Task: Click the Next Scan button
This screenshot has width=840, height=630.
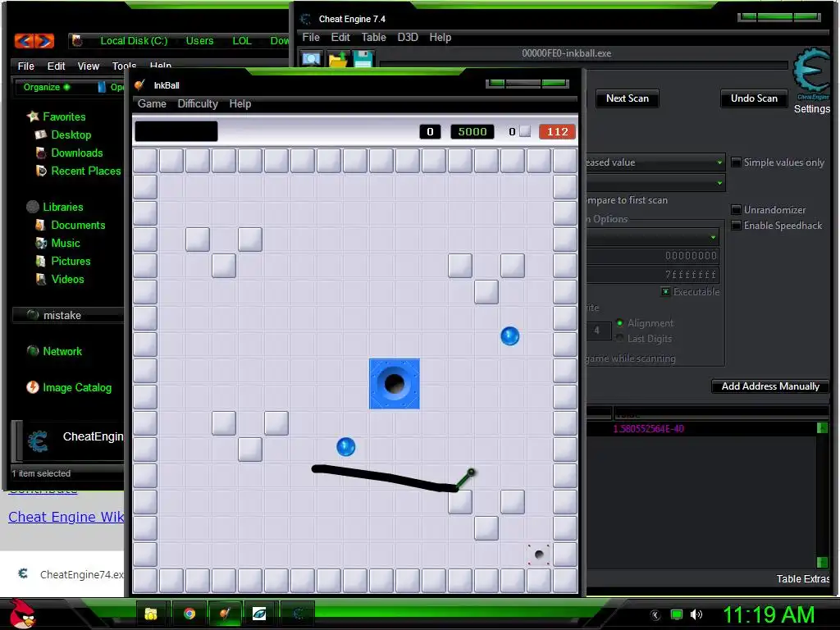Action: pos(628,98)
